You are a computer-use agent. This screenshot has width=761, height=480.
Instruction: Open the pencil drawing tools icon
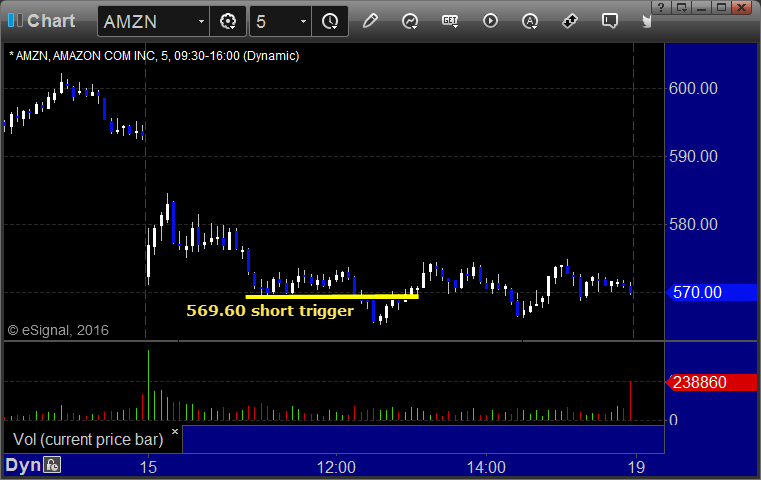pyautogui.click(x=370, y=21)
